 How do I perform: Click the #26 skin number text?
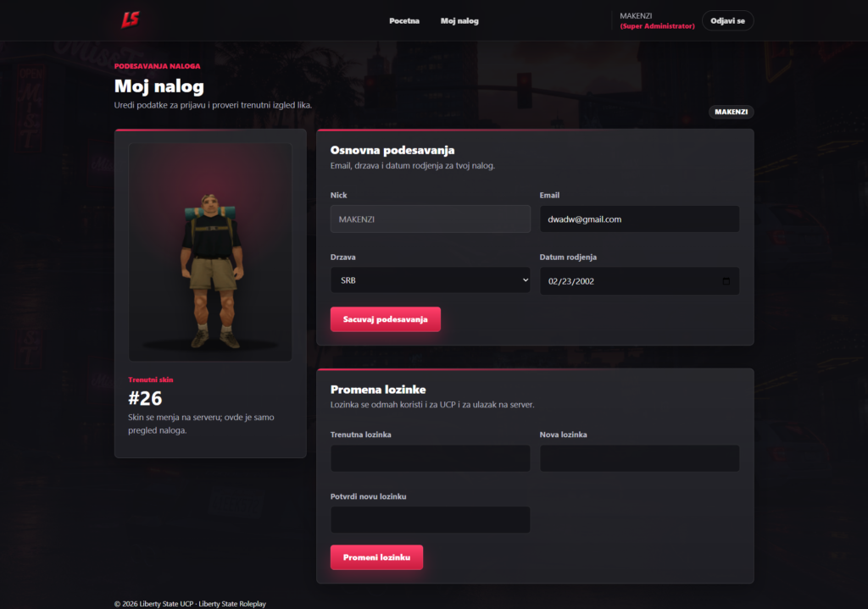tap(145, 398)
